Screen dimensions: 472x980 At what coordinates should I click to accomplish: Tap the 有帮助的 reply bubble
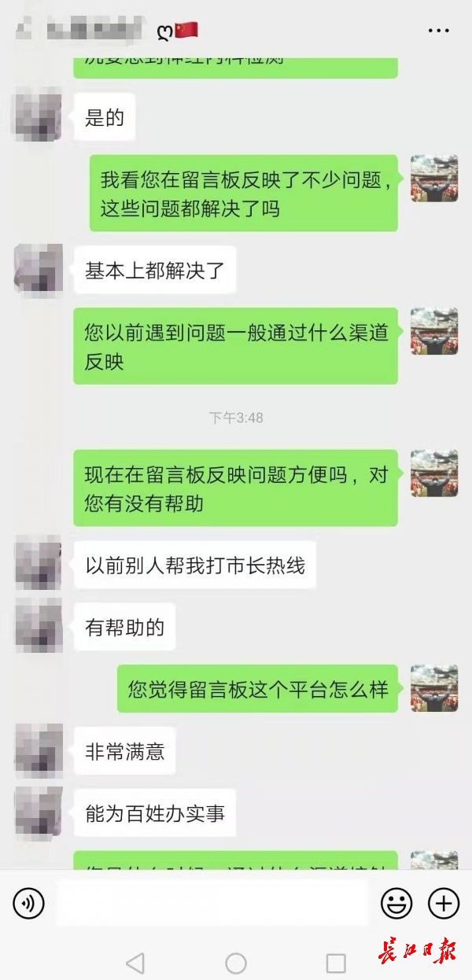[124, 627]
